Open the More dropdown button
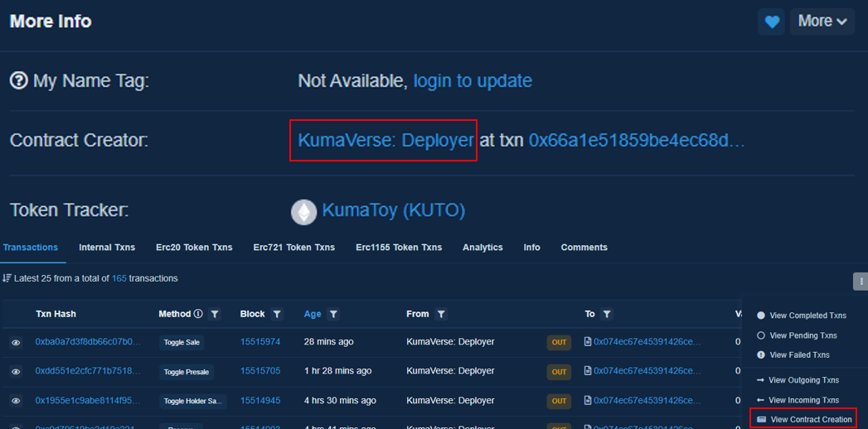This screenshot has height=429, width=868. pos(822,22)
